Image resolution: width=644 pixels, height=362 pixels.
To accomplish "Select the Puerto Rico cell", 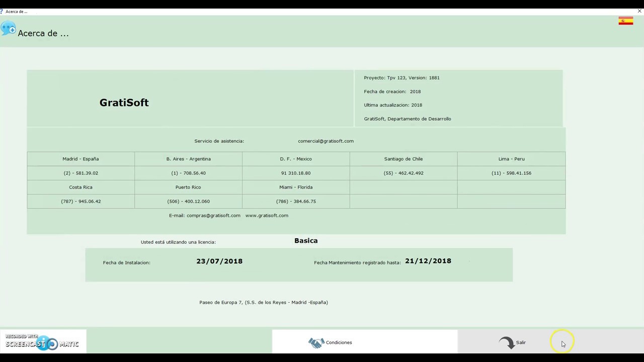I will 188,187.
